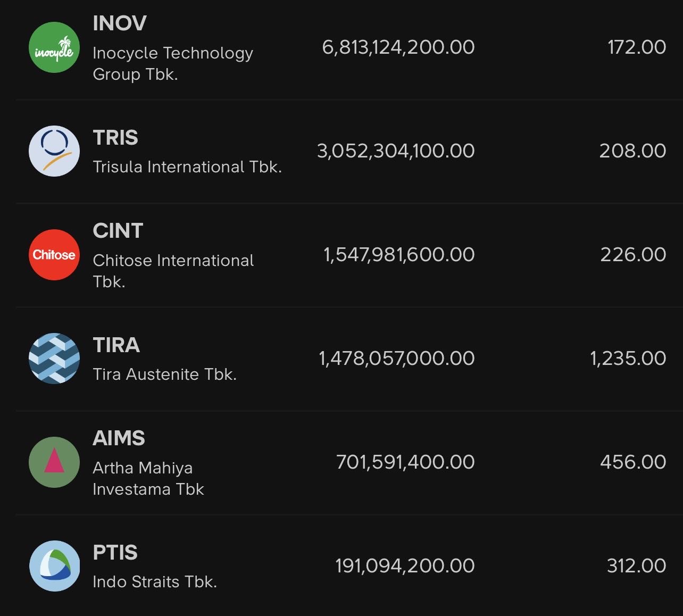Click Trisula International Tbk. company name
The image size is (683, 616).
(187, 167)
